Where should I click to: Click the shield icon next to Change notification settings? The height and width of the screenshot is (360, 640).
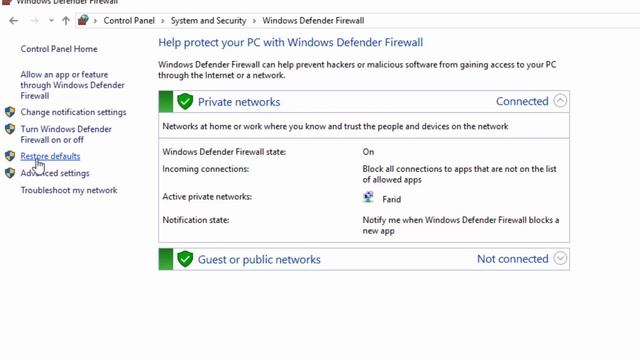(x=10, y=112)
